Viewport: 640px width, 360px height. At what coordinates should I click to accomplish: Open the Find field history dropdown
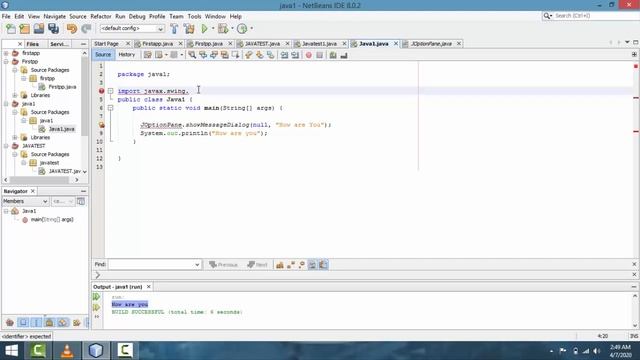point(197,264)
